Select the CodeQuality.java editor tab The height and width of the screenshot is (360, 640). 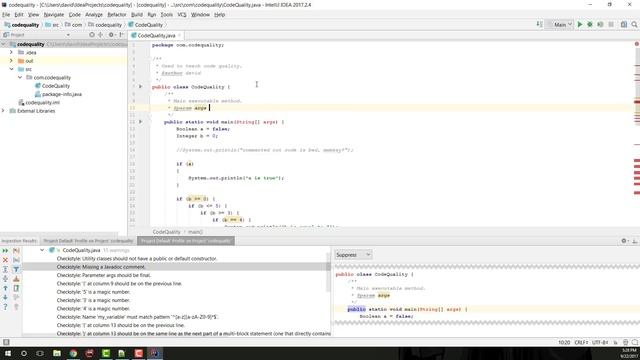click(156, 36)
